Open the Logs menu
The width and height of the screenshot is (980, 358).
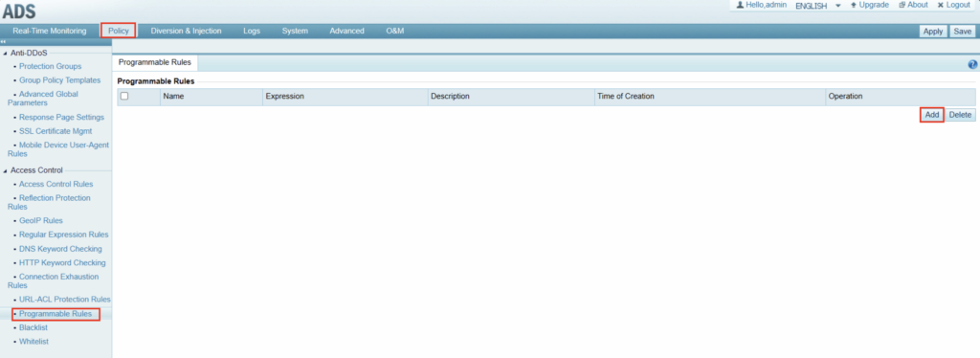252,31
